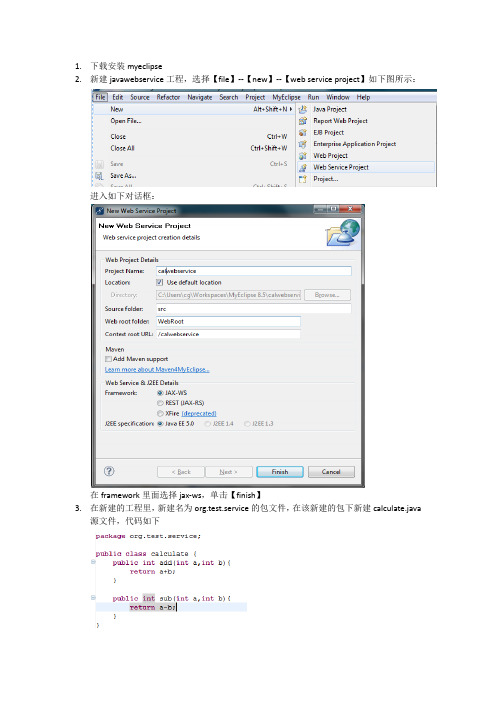Select Web Service Project entry
496x702 pixels.
(366, 167)
